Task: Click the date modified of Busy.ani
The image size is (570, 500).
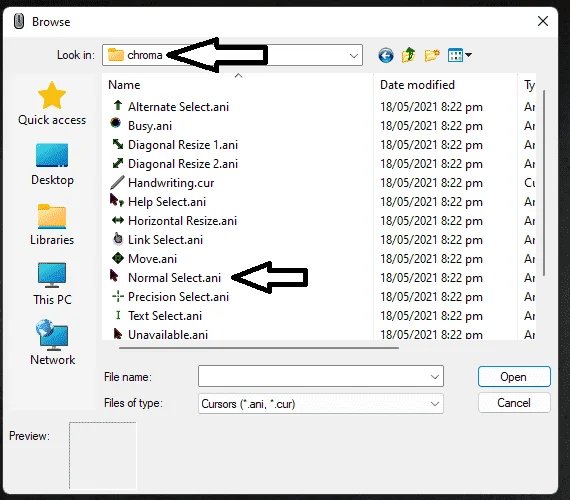Action: click(431, 126)
